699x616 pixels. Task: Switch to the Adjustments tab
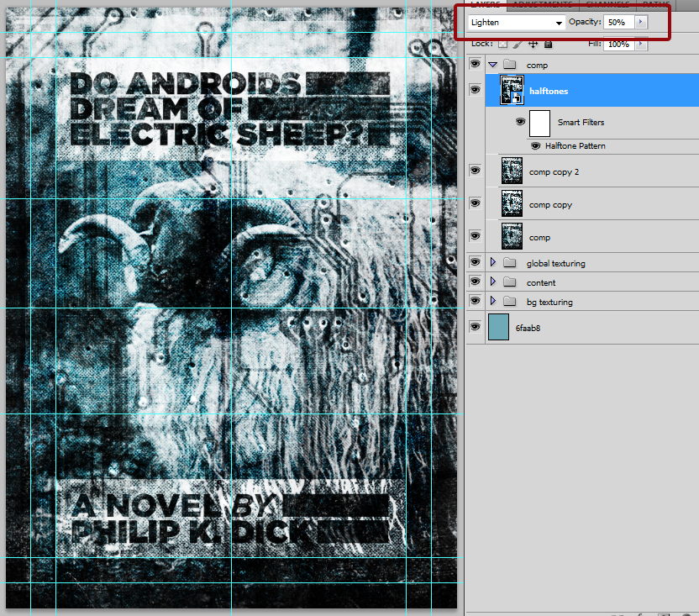click(543, 4)
